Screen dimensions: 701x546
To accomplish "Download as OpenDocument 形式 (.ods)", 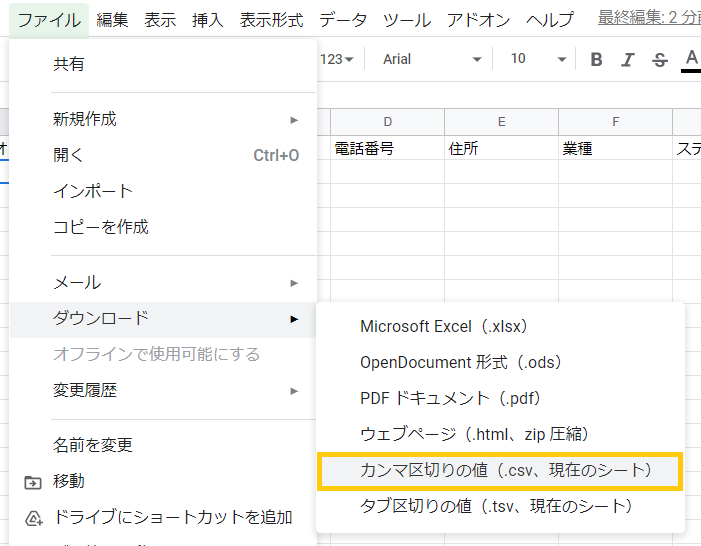I will [500, 362].
